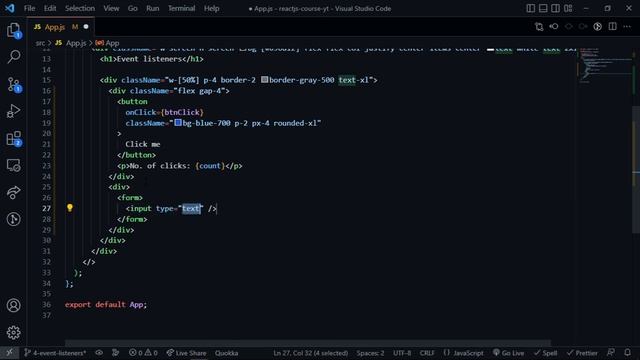This screenshot has width=640, height=360.
Task: Customize layout from title bar icon
Action: [x=568, y=8]
